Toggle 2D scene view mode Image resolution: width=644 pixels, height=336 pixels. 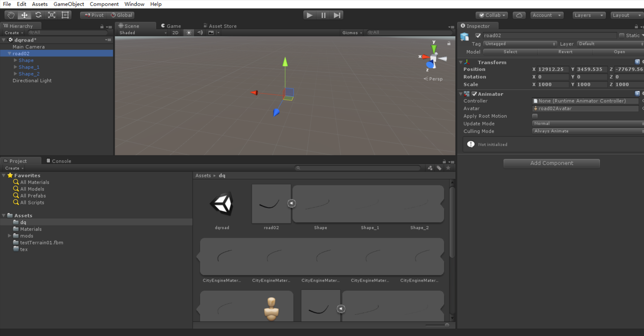[175, 33]
